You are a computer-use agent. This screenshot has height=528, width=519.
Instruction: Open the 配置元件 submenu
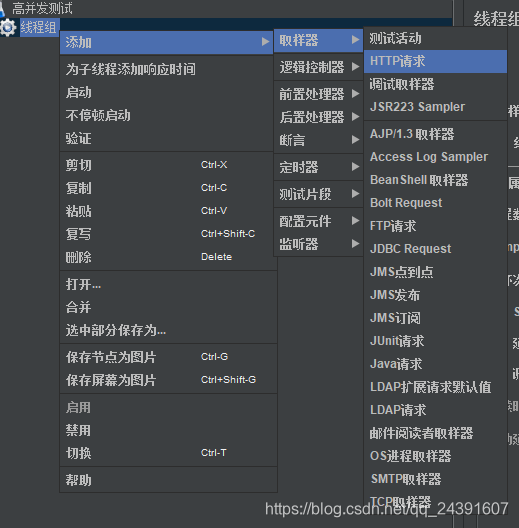point(318,221)
